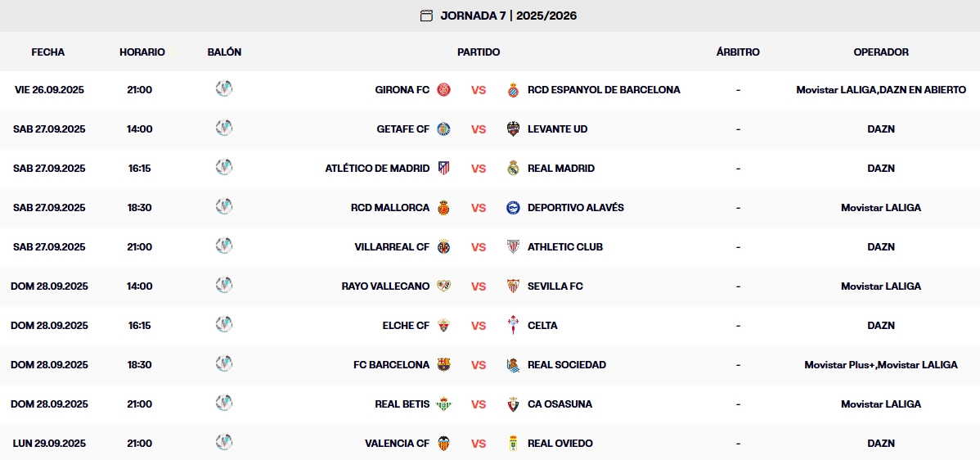
Task: Click the Celta club crest
Action: pos(513,326)
